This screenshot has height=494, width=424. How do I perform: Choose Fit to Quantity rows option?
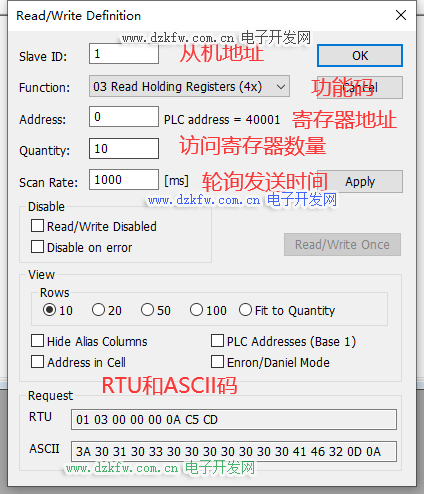point(245,310)
